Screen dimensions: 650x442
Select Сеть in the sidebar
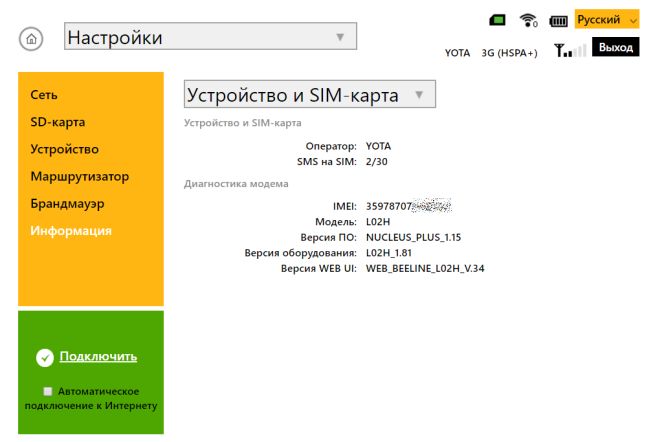[44, 95]
